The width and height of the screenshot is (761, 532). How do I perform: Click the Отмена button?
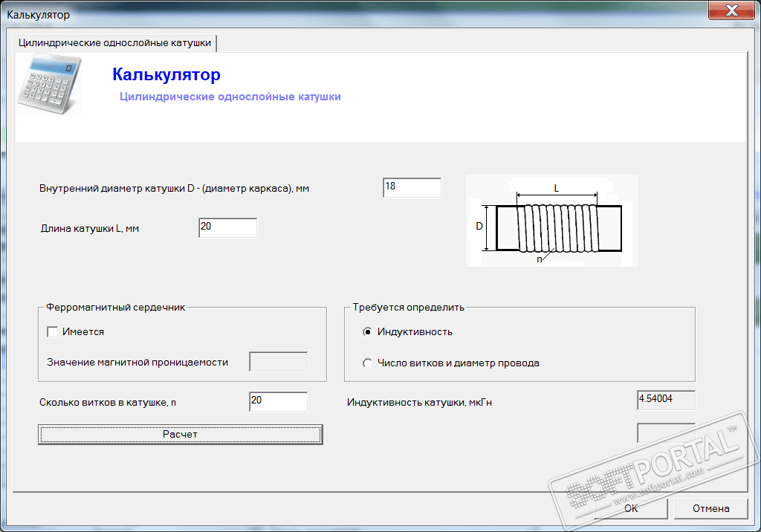711,508
